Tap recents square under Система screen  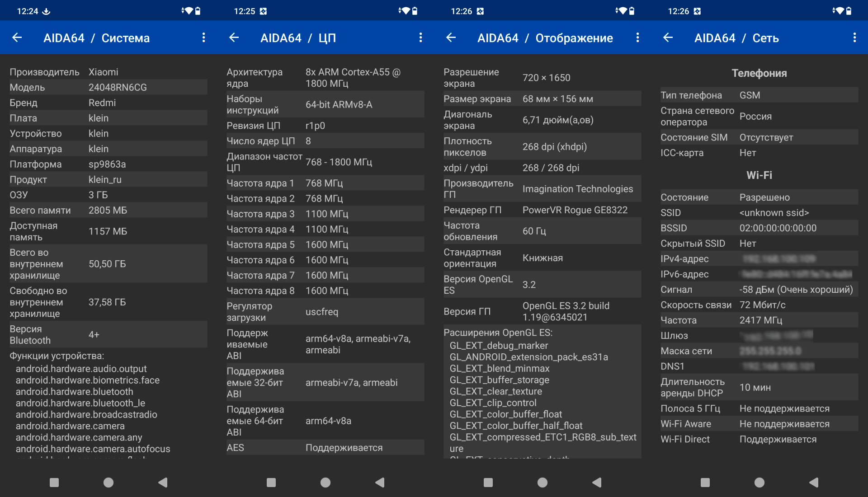(x=54, y=483)
